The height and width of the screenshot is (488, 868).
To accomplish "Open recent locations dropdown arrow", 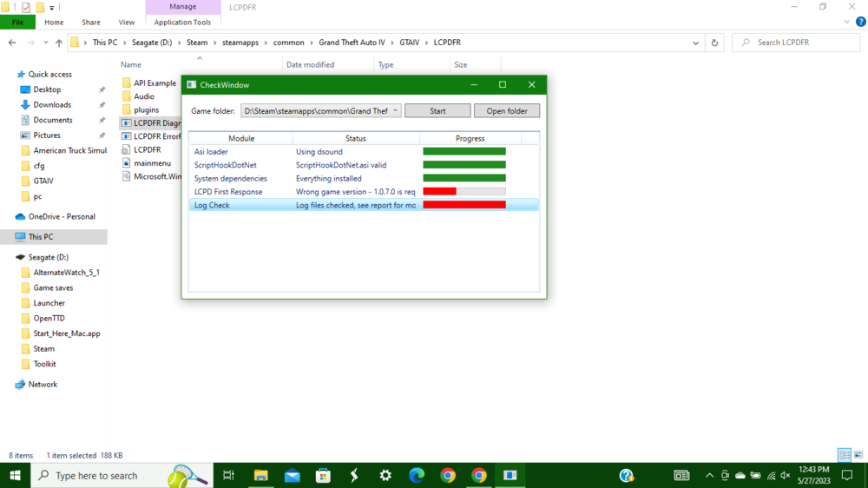I will click(x=45, y=43).
